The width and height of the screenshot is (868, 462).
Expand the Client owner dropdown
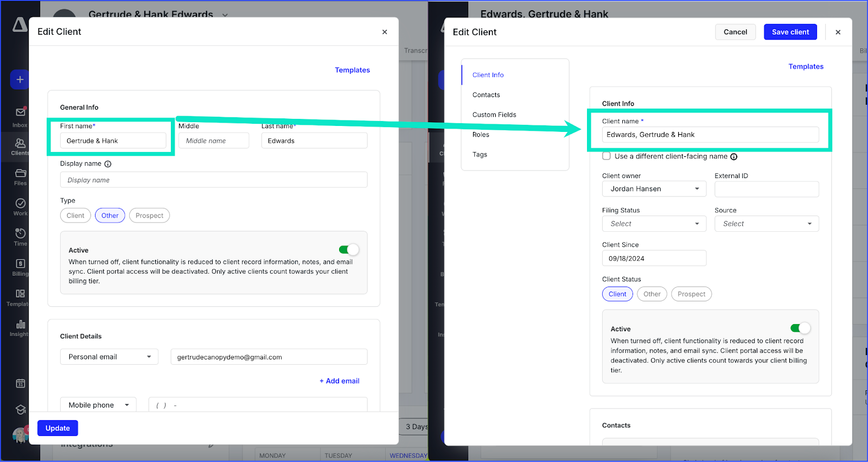coord(654,189)
